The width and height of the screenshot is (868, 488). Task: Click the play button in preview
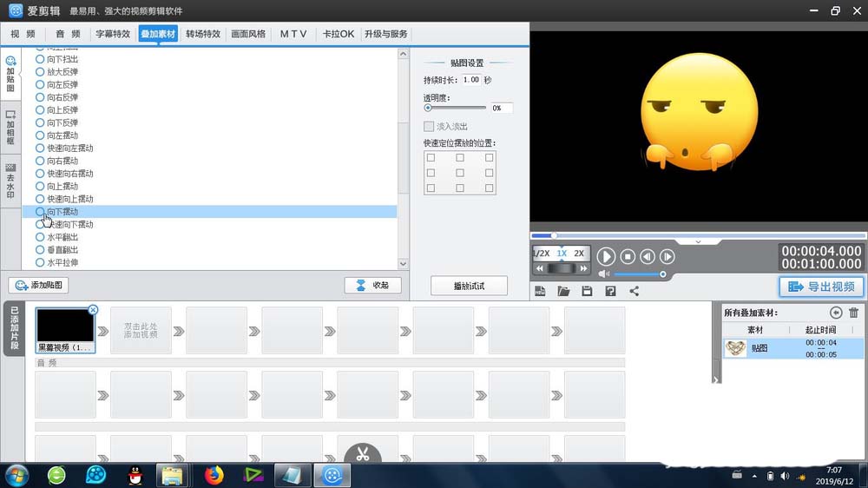pyautogui.click(x=606, y=256)
